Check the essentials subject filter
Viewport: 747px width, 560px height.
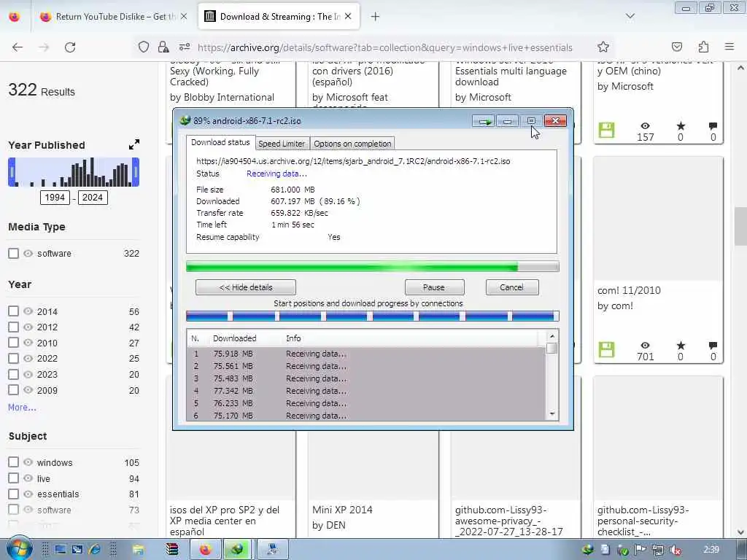tap(13, 494)
